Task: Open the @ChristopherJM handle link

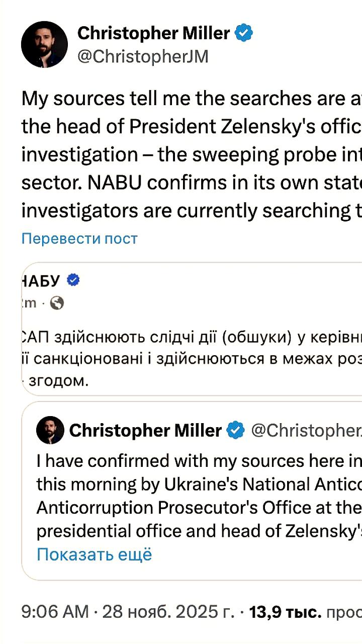Action: coord(143,57)
